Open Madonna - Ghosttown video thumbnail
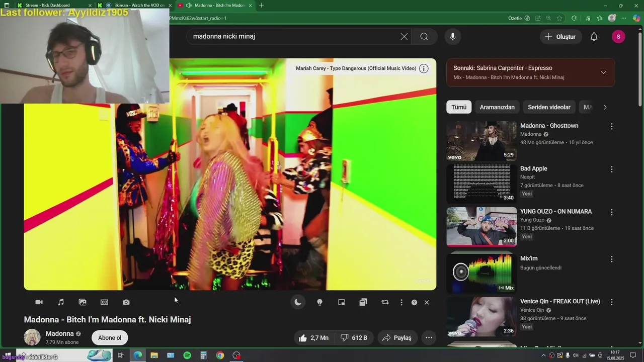The height and width of the screenshot is (362, 644). coord(481,141)
